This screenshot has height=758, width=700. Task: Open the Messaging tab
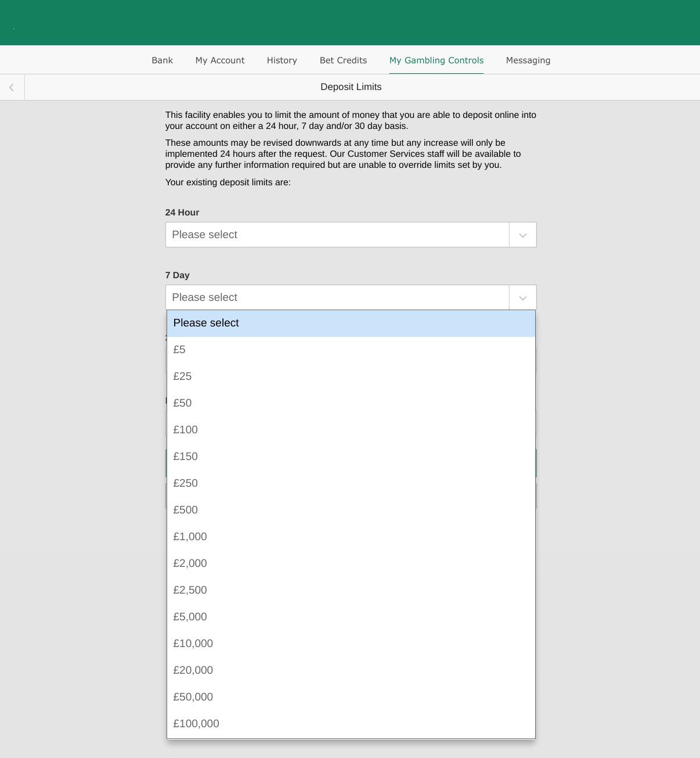[x=528, y=60]
